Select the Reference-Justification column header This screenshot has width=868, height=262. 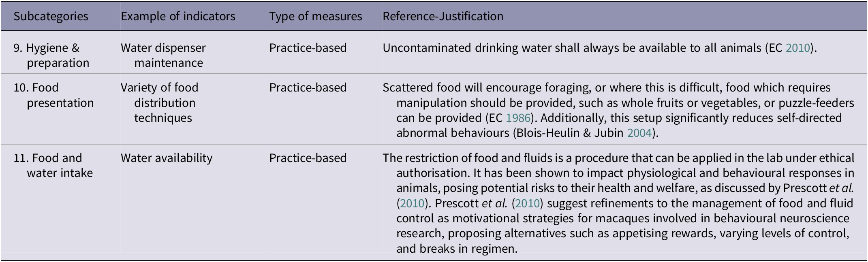tap(443, 16)
